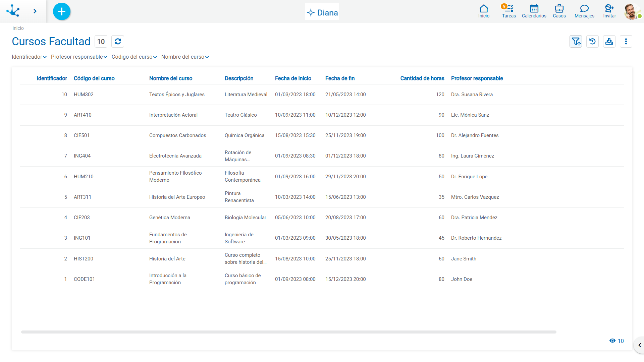Image resolution: width=644 pixels, height=362 pixels.
Task: Expand the Identificador filter dropdown
Action: (x=29, y=57)
